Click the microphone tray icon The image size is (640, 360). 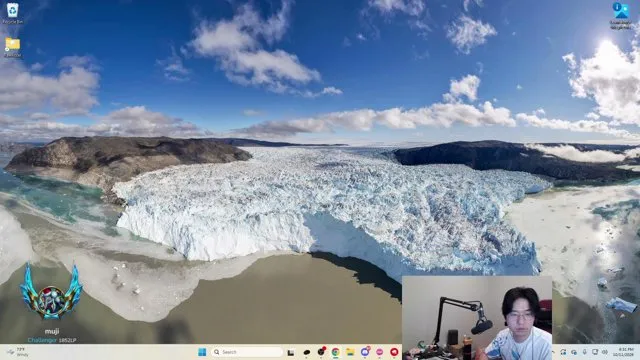(x=584, y=352)
